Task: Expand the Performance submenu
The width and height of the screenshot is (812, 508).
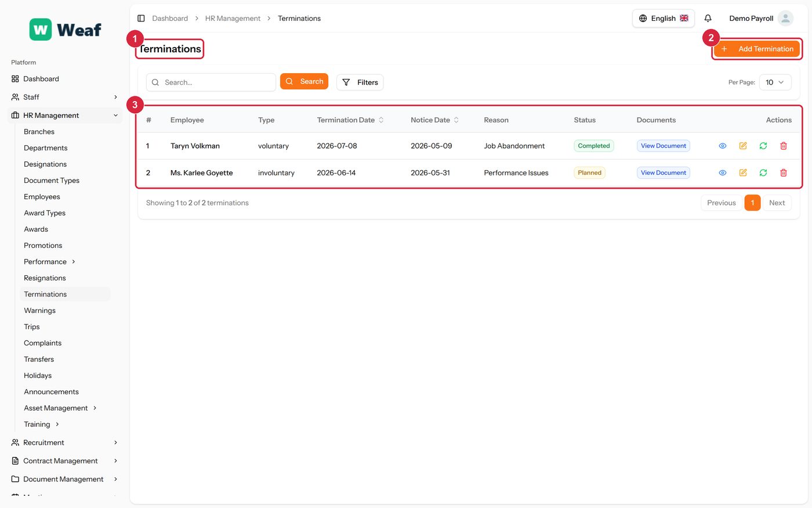Action: [x=74, y=262]
